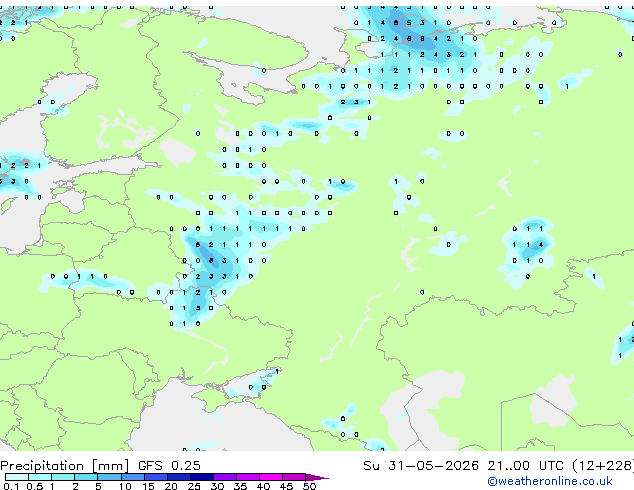Pick the 1–2 mm legend color box
The width and height of the screenshot is (634, 490).
[x=63, y=477]
